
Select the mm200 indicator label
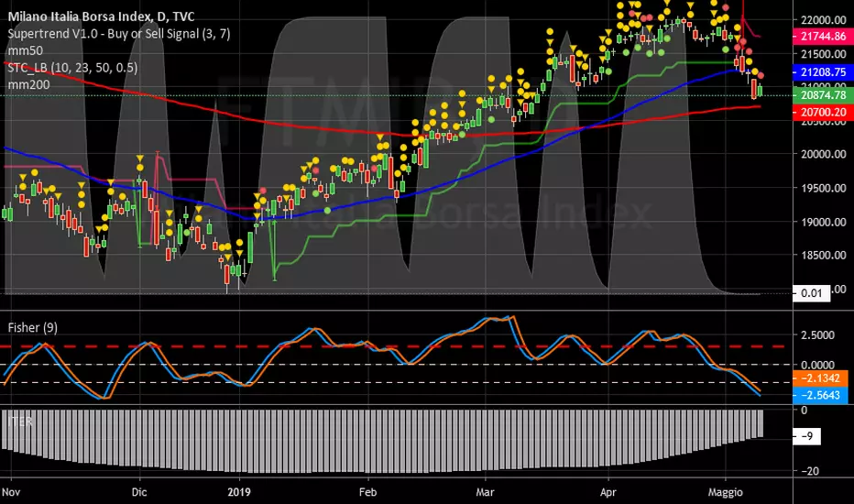[29, 84]
